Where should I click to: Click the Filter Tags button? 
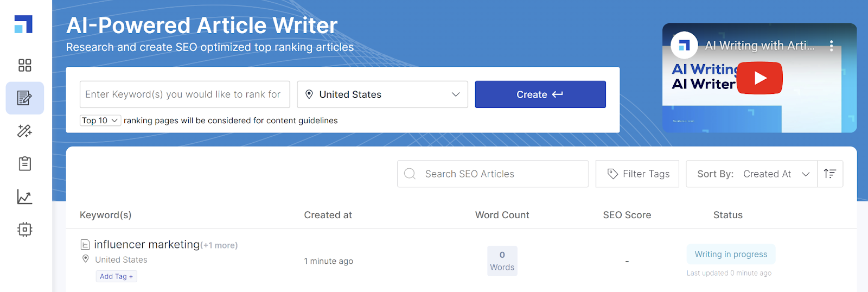click(x=637, y=174)
